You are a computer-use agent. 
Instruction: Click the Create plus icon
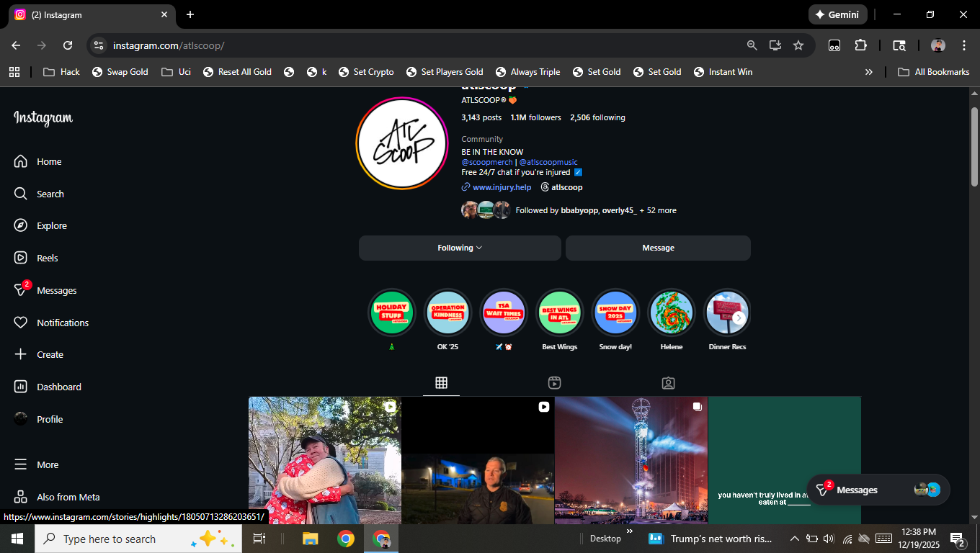(21, 354)
